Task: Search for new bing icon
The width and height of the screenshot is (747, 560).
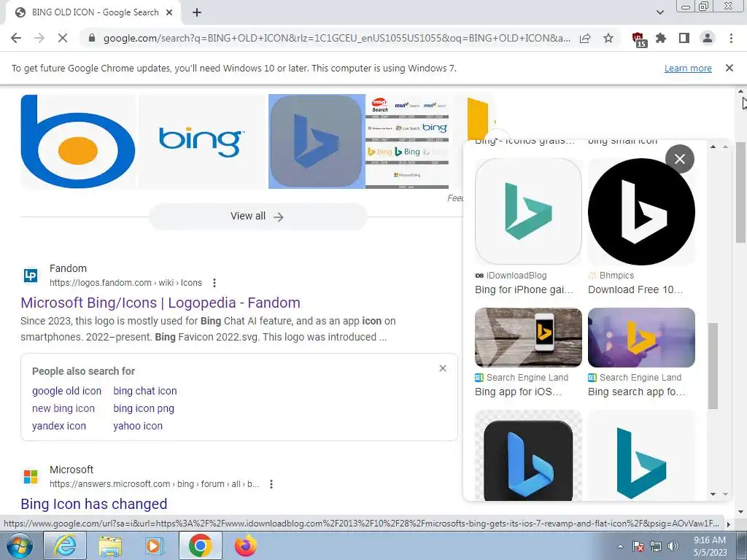Action: 63,408
